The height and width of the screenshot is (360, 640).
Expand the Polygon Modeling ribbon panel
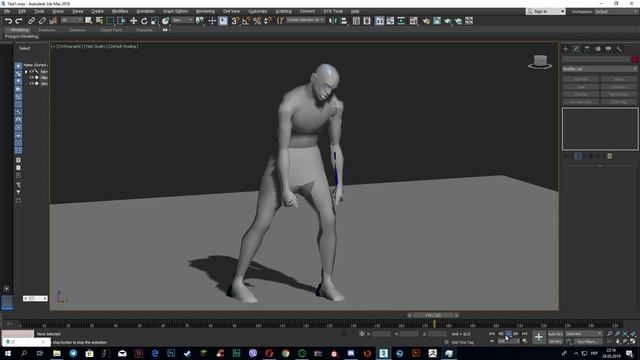click(22, 36)
